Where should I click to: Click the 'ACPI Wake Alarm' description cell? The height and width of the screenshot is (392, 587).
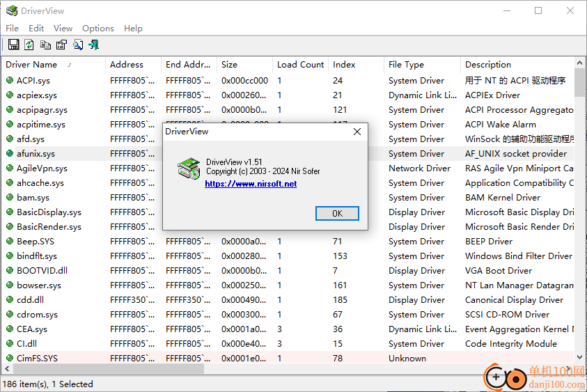pyautogui.click(x=500, y=125)
